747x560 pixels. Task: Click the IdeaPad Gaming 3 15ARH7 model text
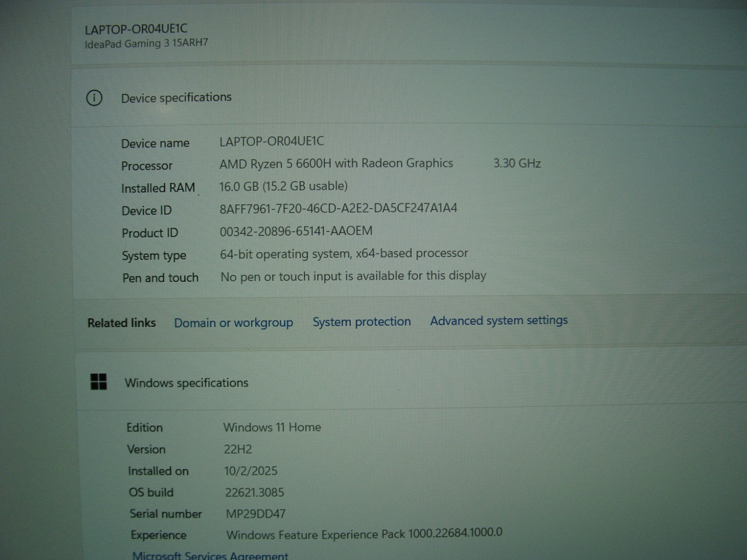coord(146,43)
